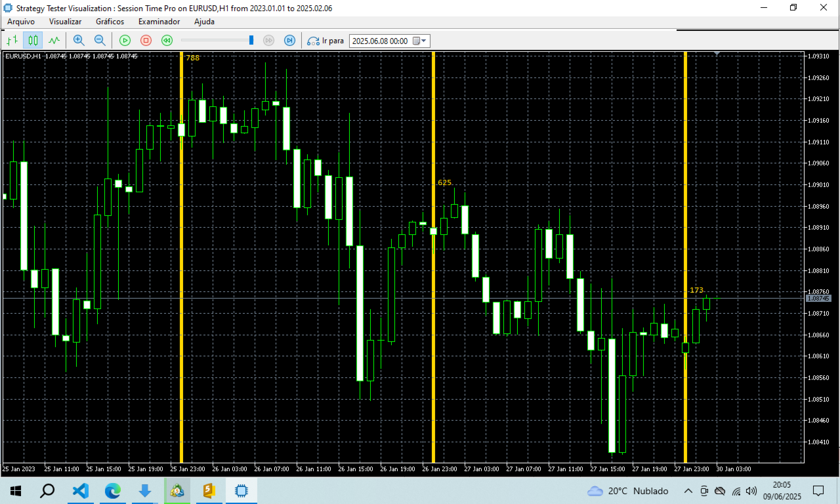Viewport: 840px width, 504px height.
Task: Toggle the Wi-Fi network tray icon
Action: 737,491
